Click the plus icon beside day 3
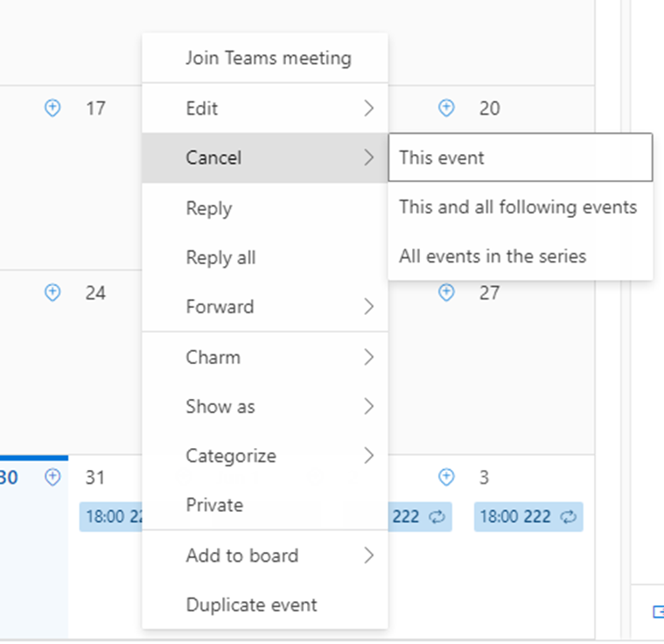The height and width of the screenshot is (644, 664). [x=446, y=477]
